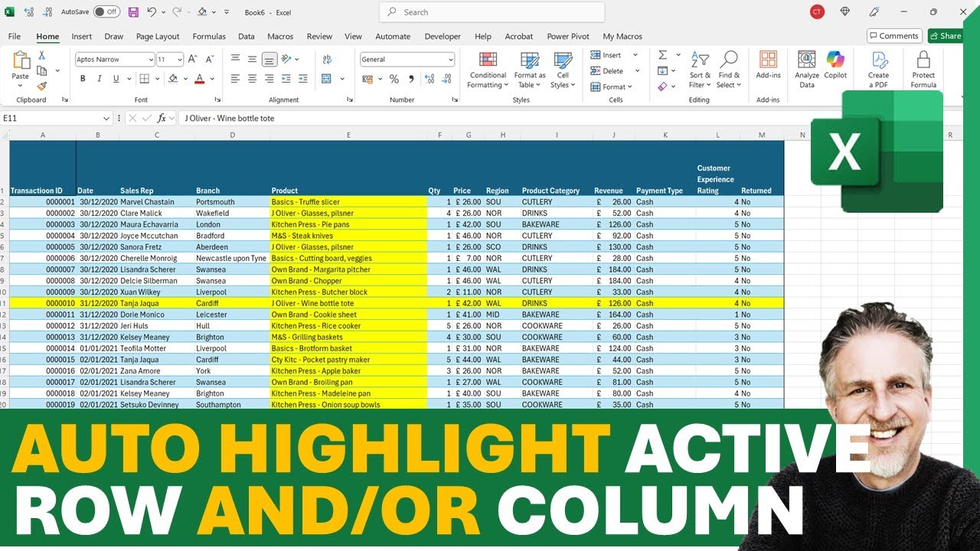Toggle Align Right
This screenshot has width=980, height=551.
269,79
